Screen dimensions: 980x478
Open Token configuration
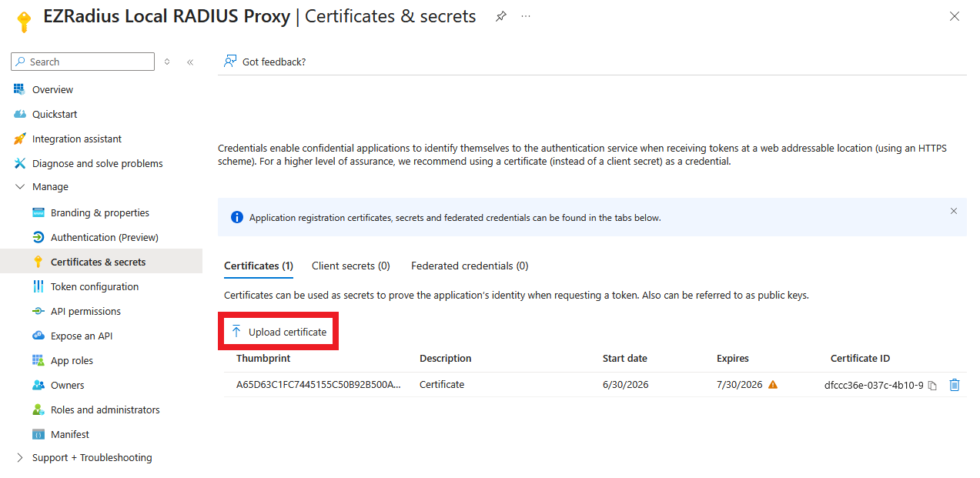click(95, 286)
